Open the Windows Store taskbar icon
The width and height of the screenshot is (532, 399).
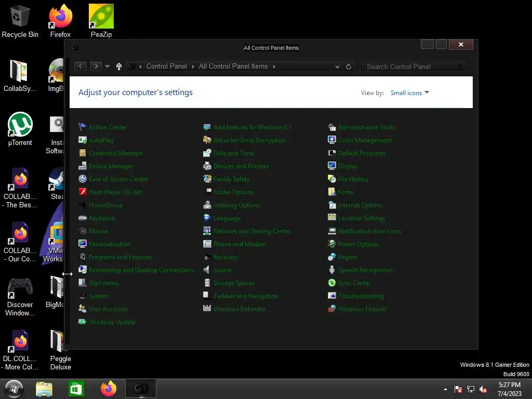[76, 389]
